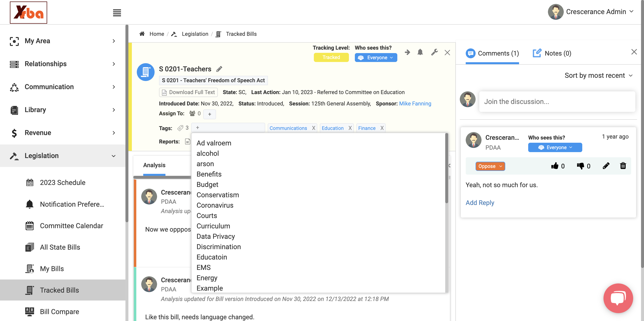Select Ad valroem tag option

point(214,143)
